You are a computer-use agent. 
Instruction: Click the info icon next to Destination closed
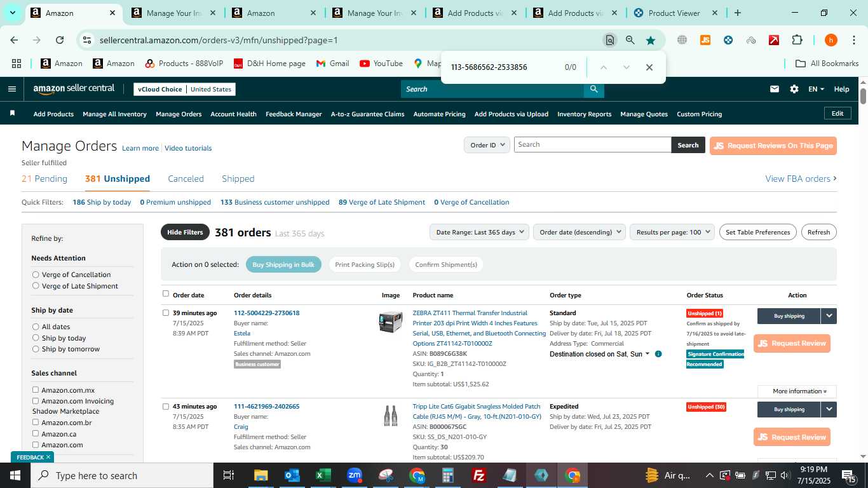658,354
